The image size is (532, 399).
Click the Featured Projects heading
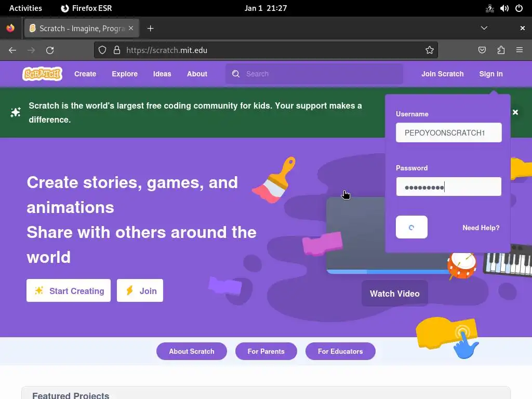pos(71,395)
